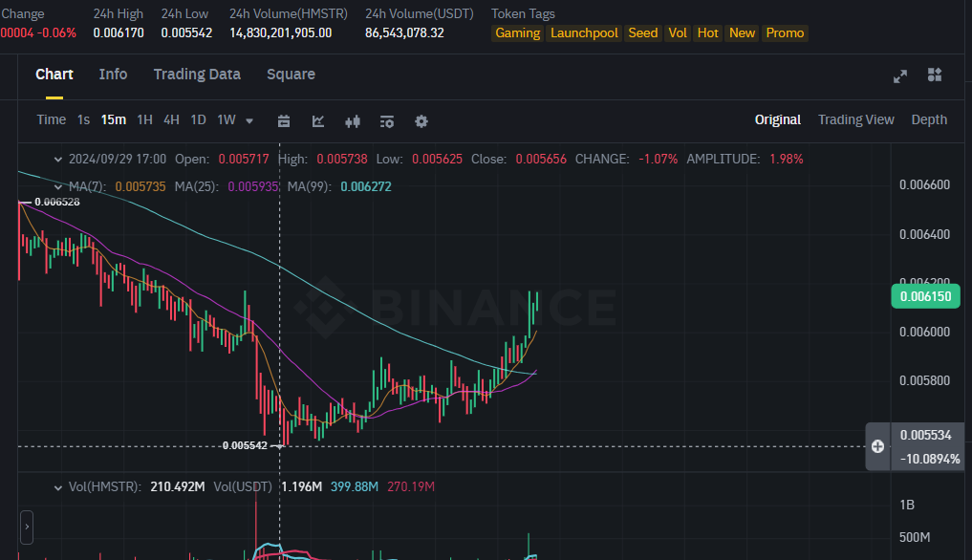This screenshot has width=972, height=560.
Task: Click the Launchpool token tag
Action: (584, 32)
